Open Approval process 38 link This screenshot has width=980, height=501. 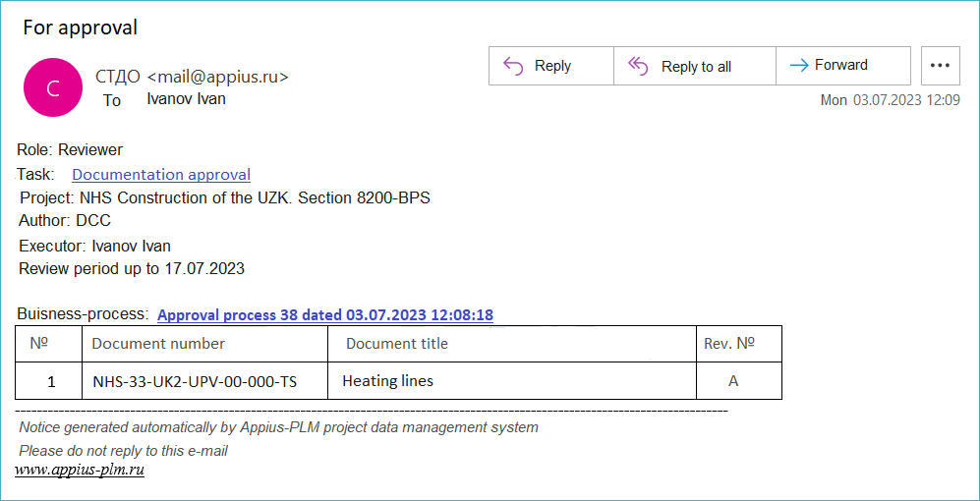pyautogui.click(x=324, y=315)
